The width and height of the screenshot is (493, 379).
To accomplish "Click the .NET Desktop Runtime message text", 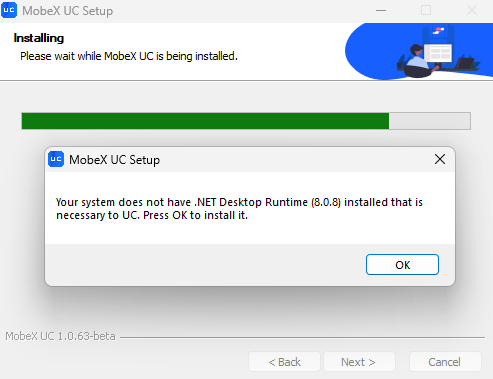I will point(239,209).
